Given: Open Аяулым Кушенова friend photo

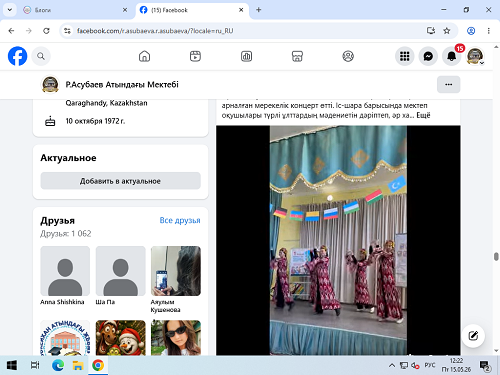Looking at the screenshot, I should tap(176, 271).
